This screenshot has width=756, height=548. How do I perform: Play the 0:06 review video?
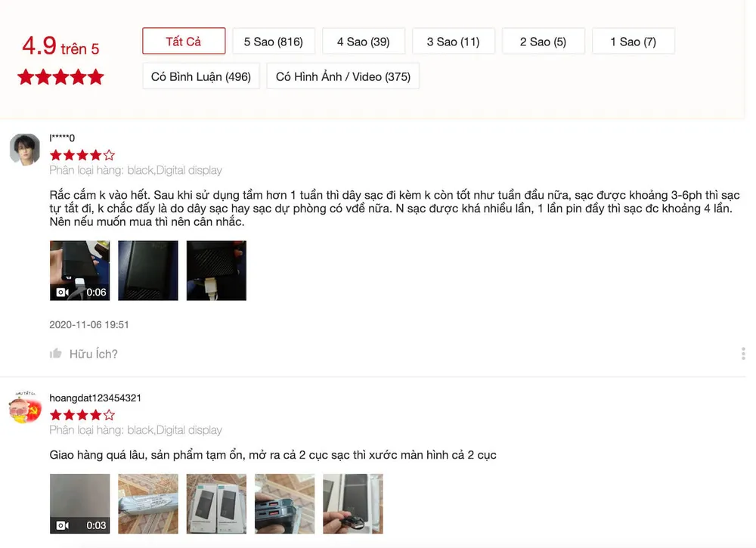(x=79, y=271)
